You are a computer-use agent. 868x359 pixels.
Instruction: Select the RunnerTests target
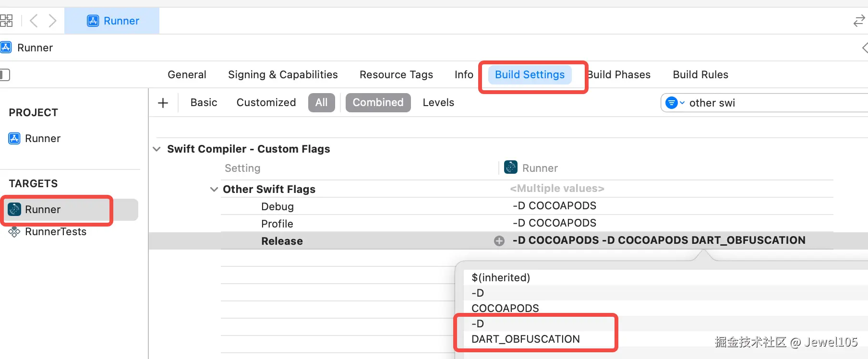tap(55, 232)
